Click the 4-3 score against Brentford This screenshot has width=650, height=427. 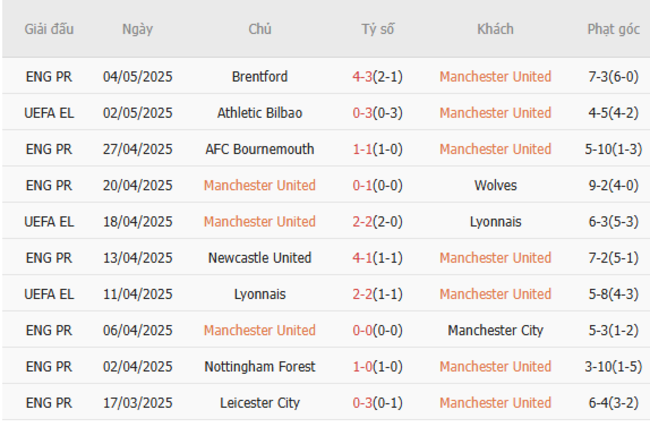tap(363, 77)
